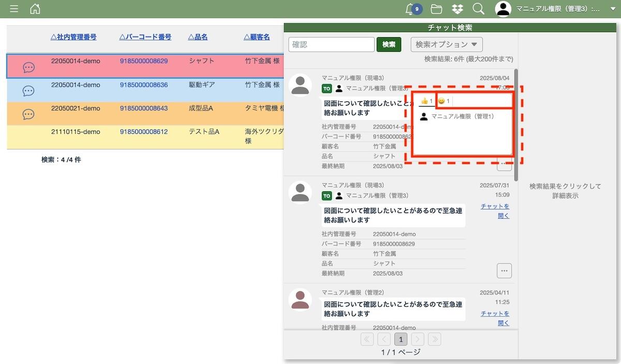621x364 pixels.
Task: Open chat for the シャフト row
Action: (29, 67)
